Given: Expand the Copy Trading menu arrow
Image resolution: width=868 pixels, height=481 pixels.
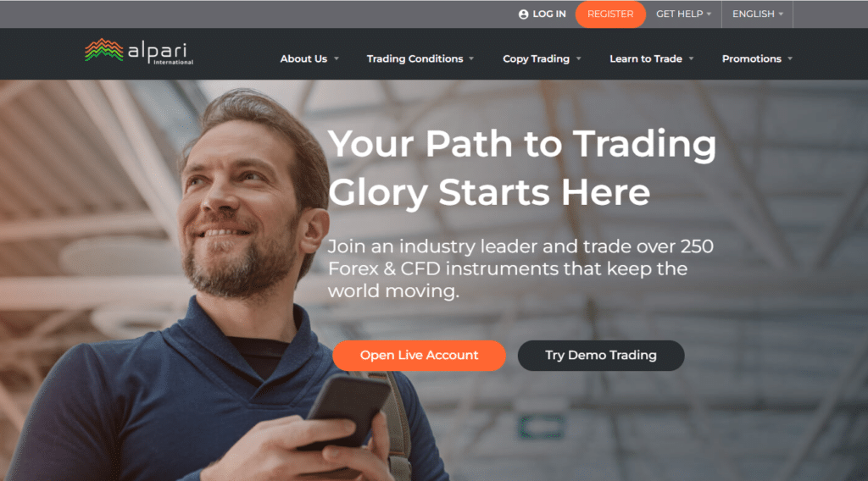Looking at the screenshot, I should coord(578,58).
